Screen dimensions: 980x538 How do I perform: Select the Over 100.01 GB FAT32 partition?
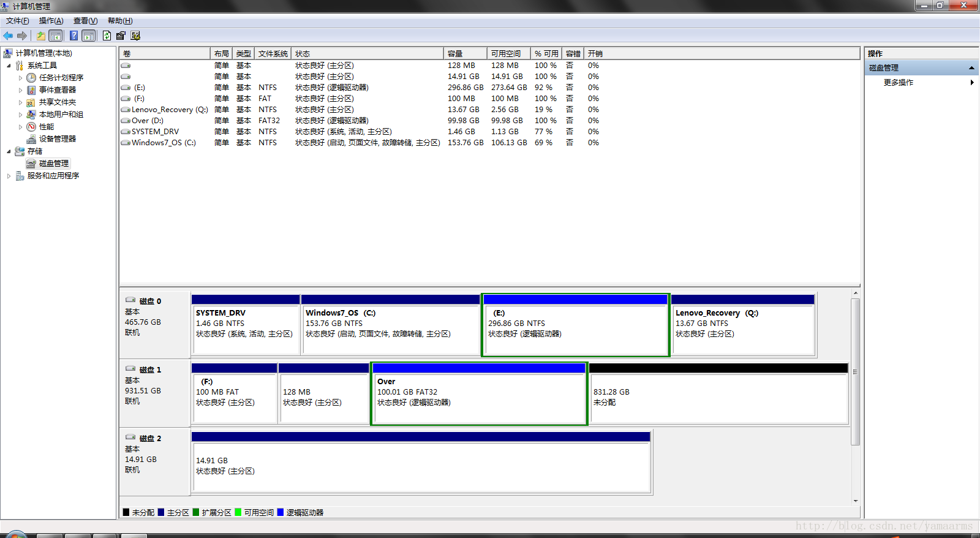(479, 393)
